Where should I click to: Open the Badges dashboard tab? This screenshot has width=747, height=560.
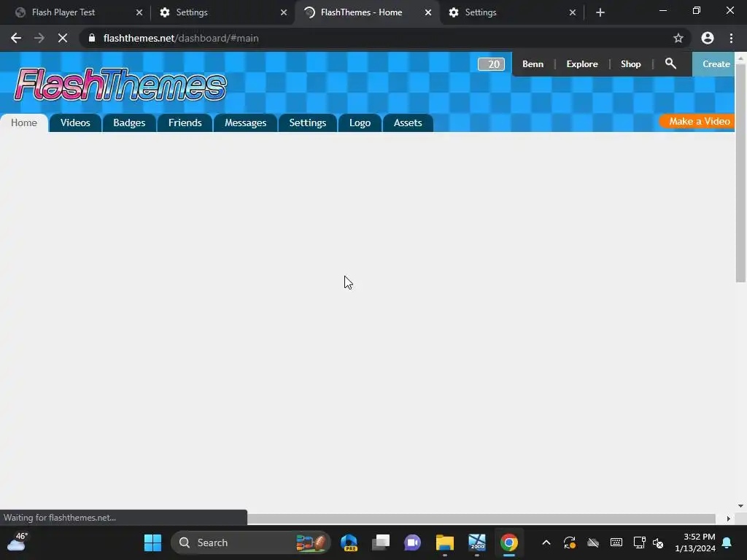129,122
